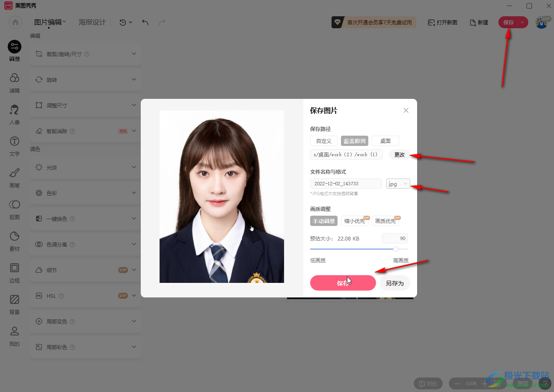Click the 另存为 button
The height and width of the screenshot is (392, 554).
coord(394,283)
